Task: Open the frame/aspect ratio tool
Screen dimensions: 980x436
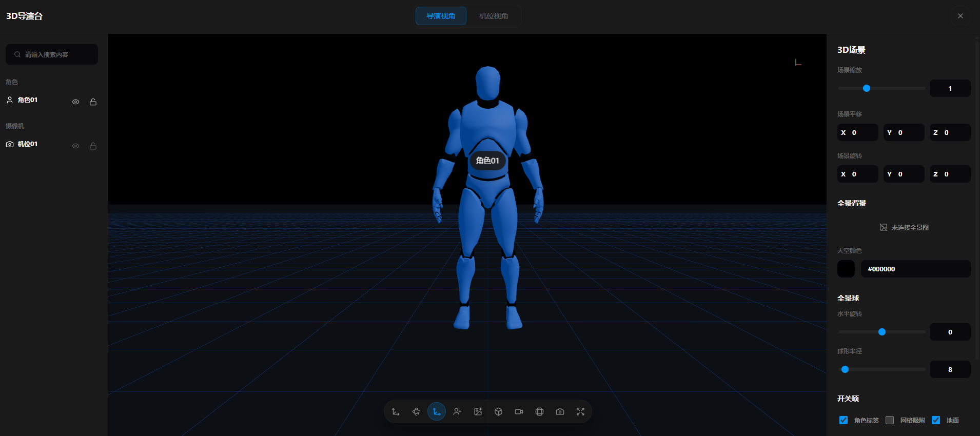Action: tap(539, 412)
